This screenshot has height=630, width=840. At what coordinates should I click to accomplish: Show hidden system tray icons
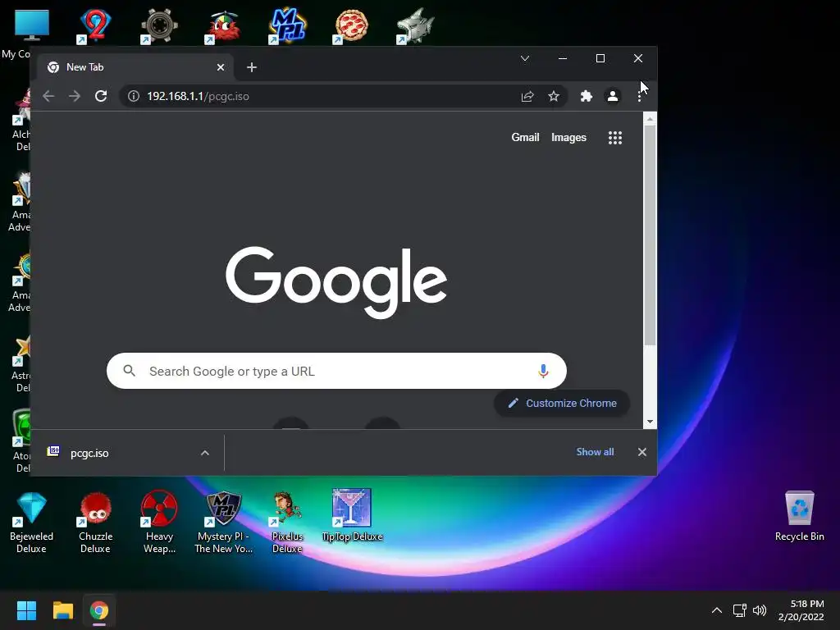pyautogui.click(x=717, y=610)
